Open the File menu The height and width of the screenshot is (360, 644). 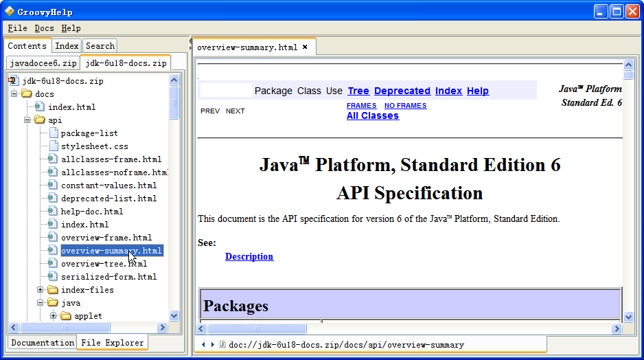18,28
